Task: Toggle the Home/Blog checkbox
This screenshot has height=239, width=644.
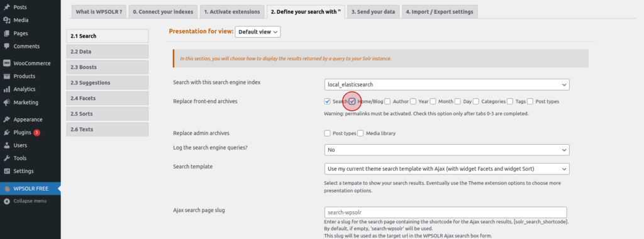Action: click(352, 101)
